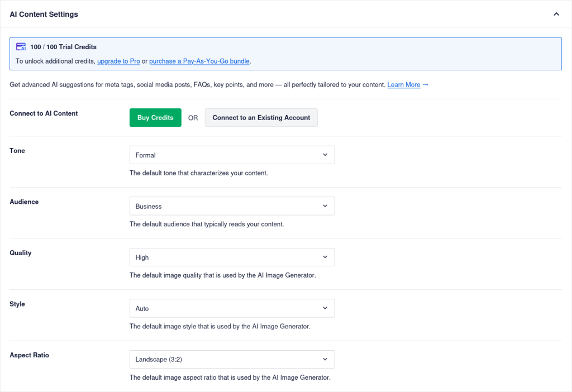Screen dimensions: 572x392
Task: Click Connect to an Existing Account button
Action: (261, 118)
